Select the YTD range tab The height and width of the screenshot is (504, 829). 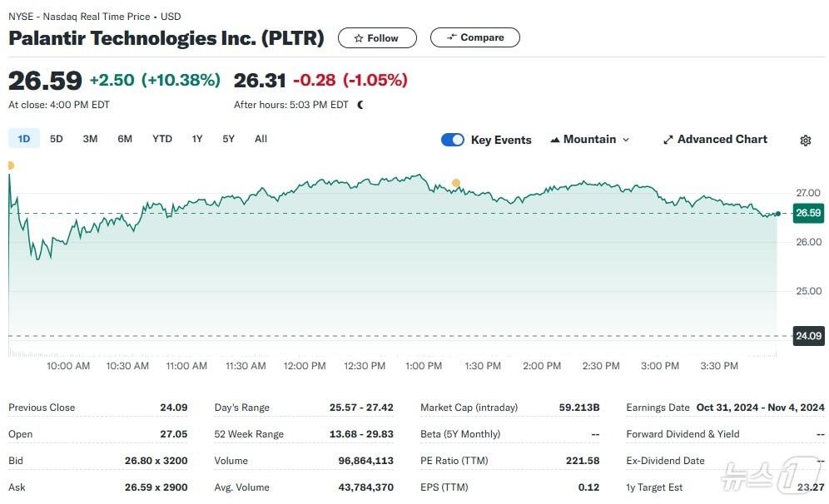tap(162, 139)
